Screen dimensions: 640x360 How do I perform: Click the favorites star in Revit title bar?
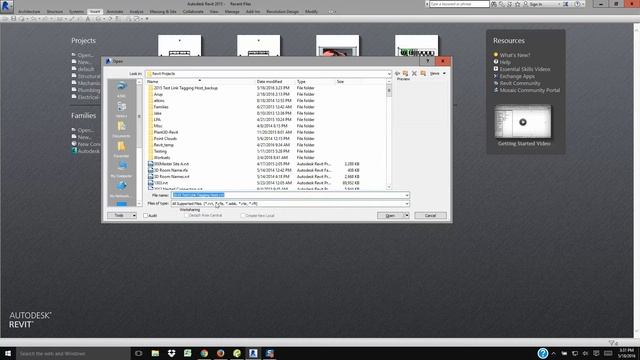[518, 4]
